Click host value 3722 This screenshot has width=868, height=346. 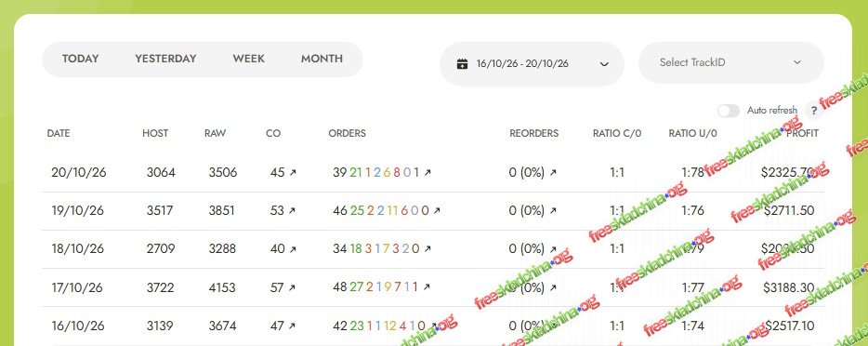pyautogui.click(x=161, y=288)
